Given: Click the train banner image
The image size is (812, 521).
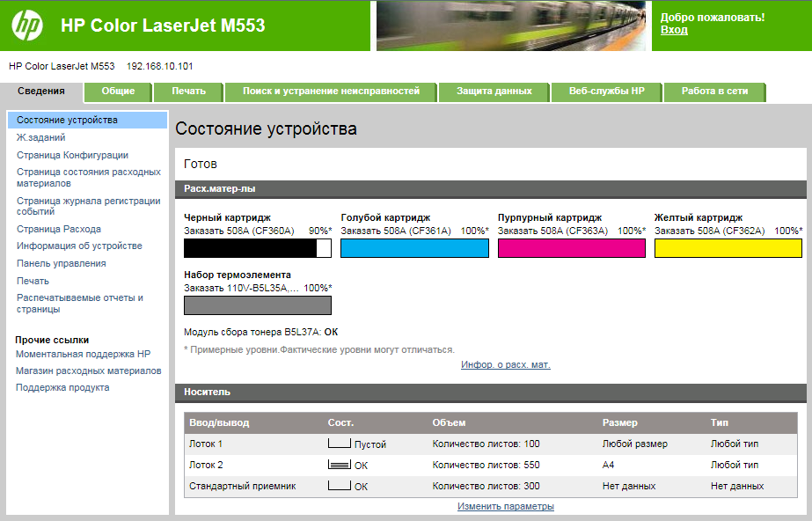Looking at the screenshot, I should (x=510, y=26).
